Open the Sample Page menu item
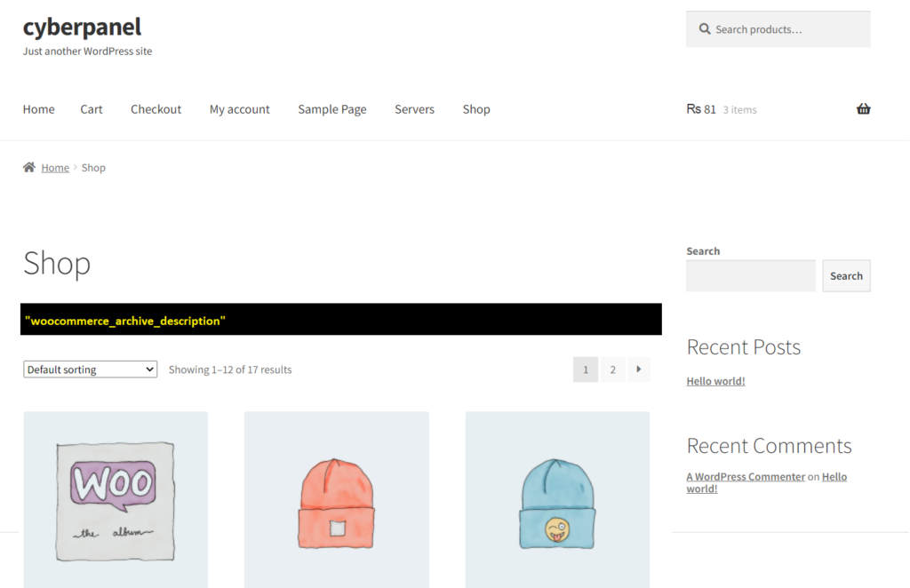Image resolution: width=910 pixels, height=588 pixels. click(332, 109)
